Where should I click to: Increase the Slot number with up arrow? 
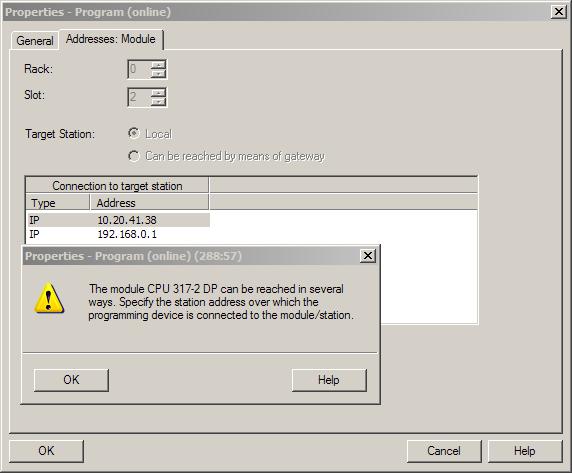click(158, 93)
